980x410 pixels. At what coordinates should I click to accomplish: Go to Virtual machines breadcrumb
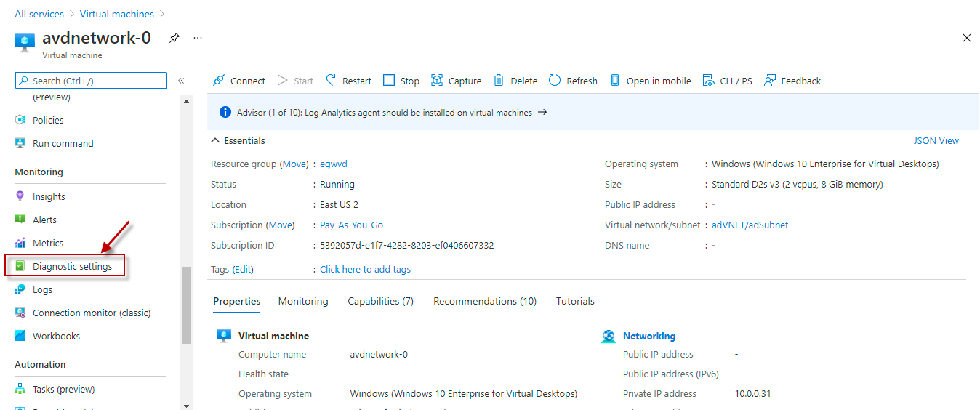(x=117, y=14)
